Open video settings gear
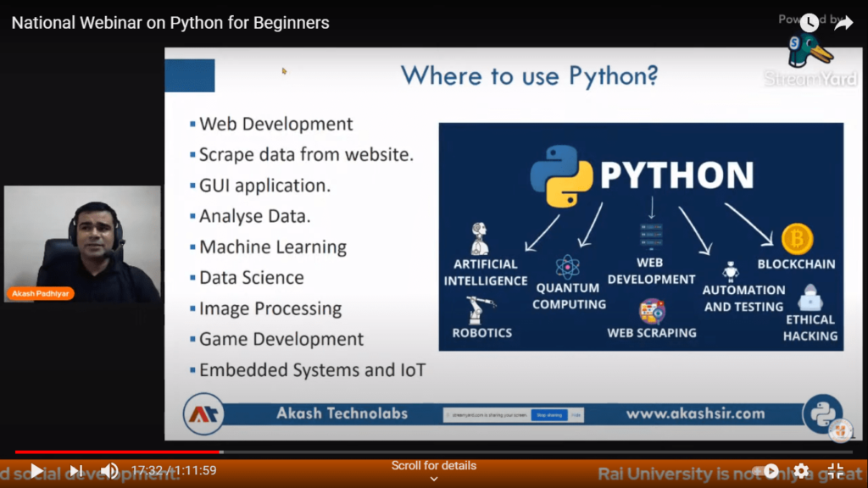Viewport: 868px width, 488px height. [801, 471]
